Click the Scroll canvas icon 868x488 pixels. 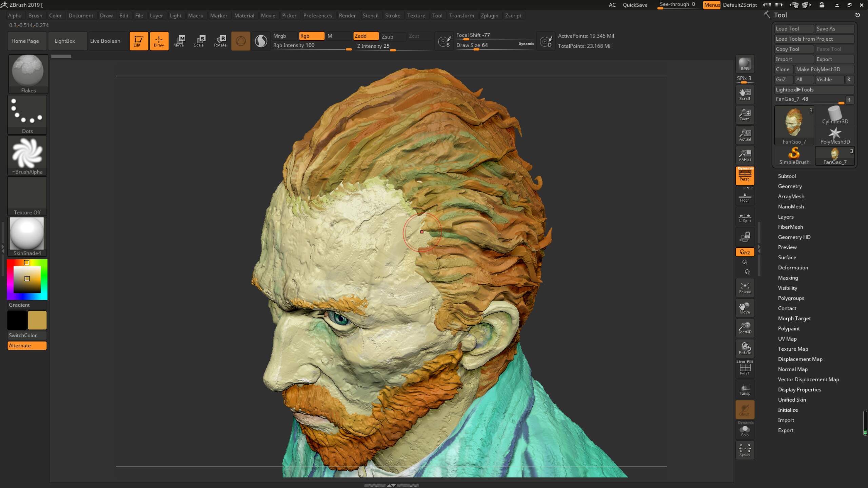coord(745,95)
